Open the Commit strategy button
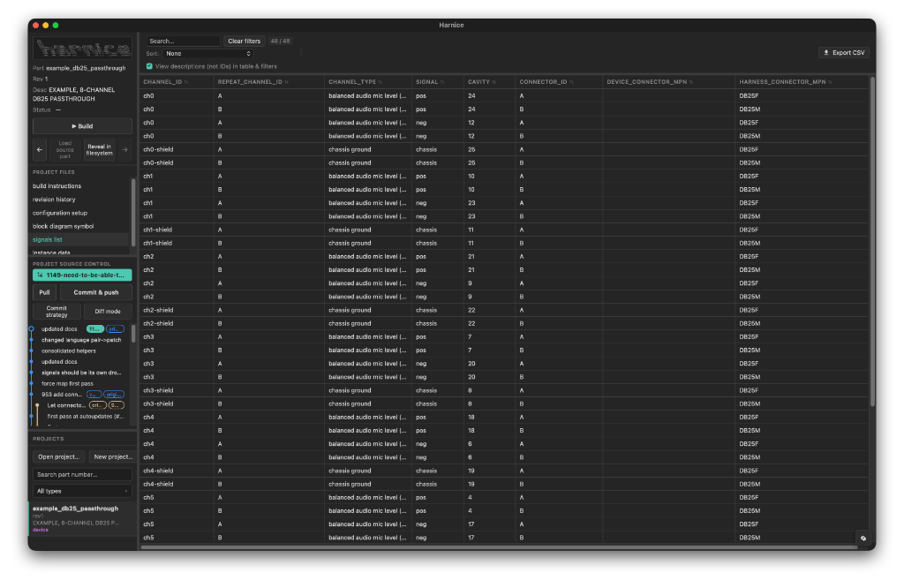This screenshot has height=588, width=904. pos(56,312)
